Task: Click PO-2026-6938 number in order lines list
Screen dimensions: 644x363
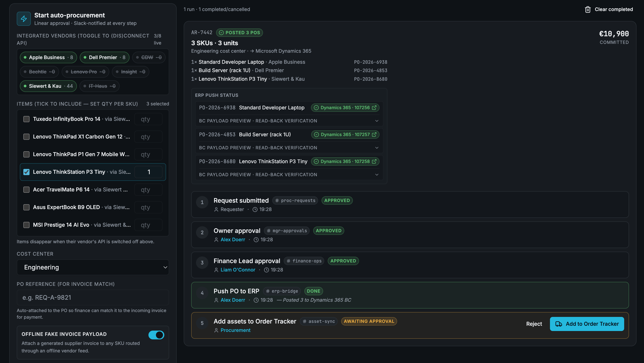Action: coord(370,62)
